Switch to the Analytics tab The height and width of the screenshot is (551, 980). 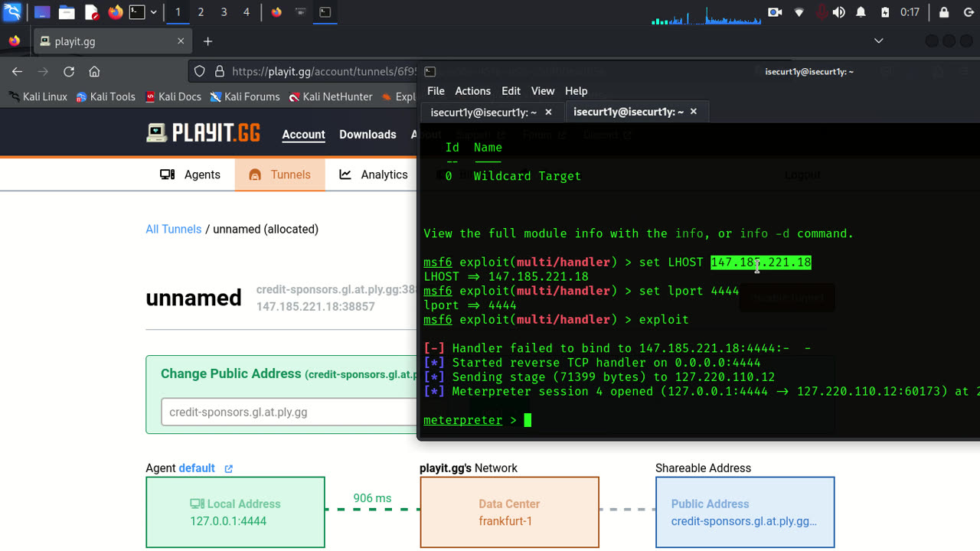click(x=373, y=174)
